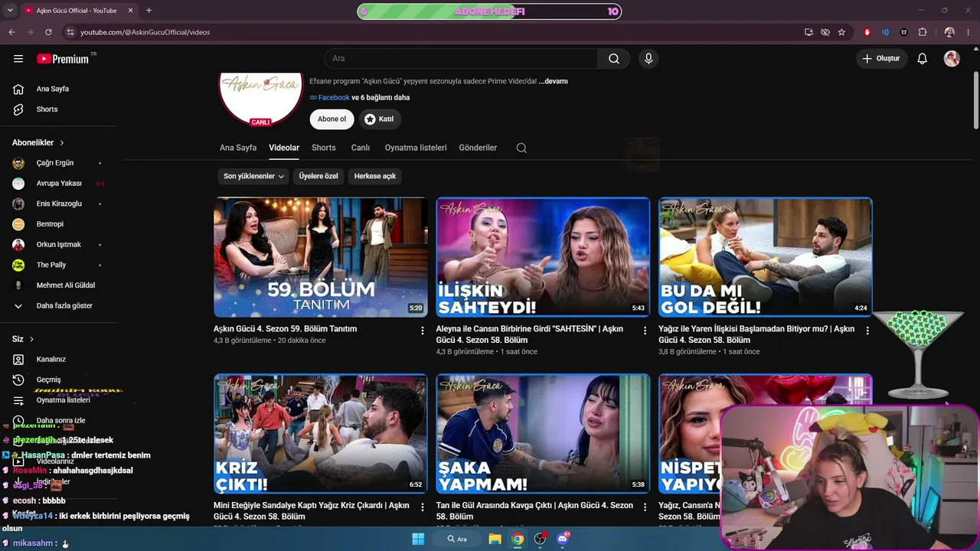Toggle the third-party cookies eye icon
Screen dimensions: 980x551
[x=825, y=32]
